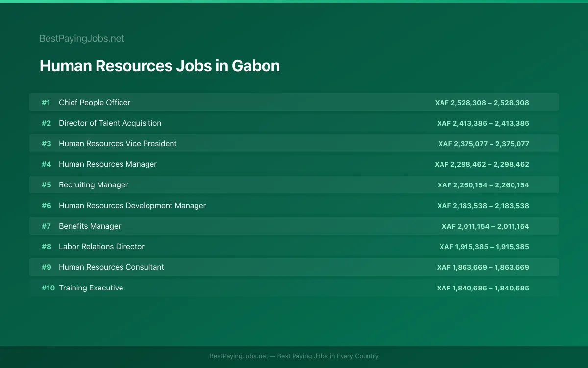Click the salary XAF 2,413,385 – 2,413,385
Viewport: 588px width, 368px height.
483,123
